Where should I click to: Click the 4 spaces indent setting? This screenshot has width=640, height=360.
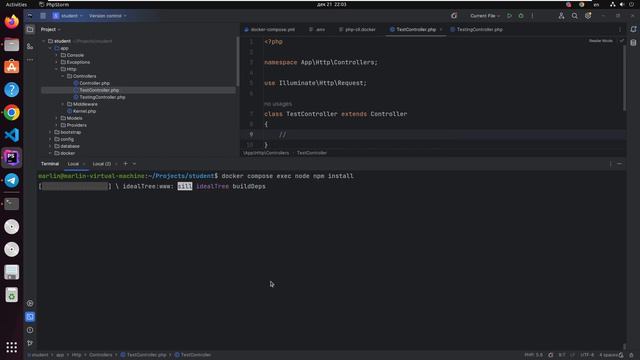(608, 355)
